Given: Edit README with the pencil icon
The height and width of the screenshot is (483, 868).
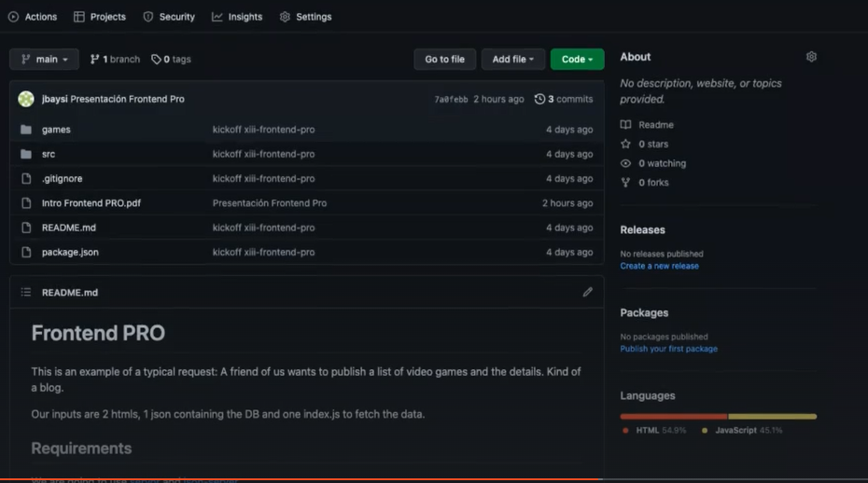Looking at the screenshot, I should point(587,292).
